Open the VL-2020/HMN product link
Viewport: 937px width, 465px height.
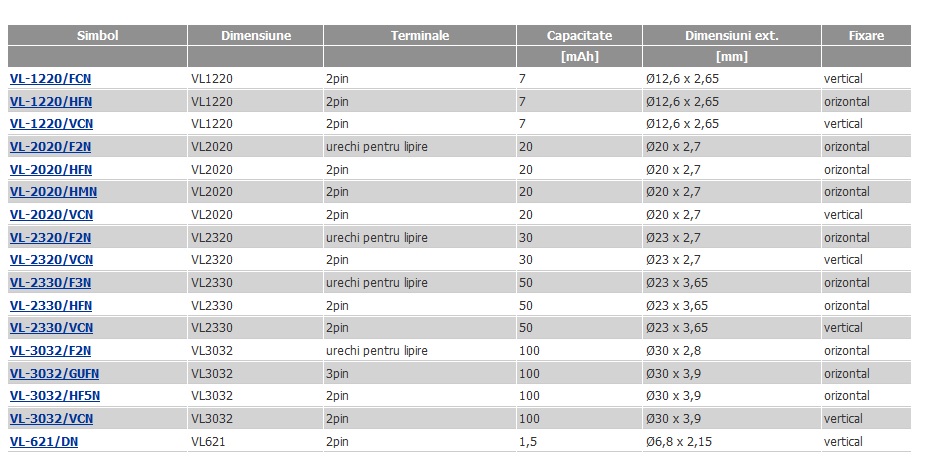point(53,192)
